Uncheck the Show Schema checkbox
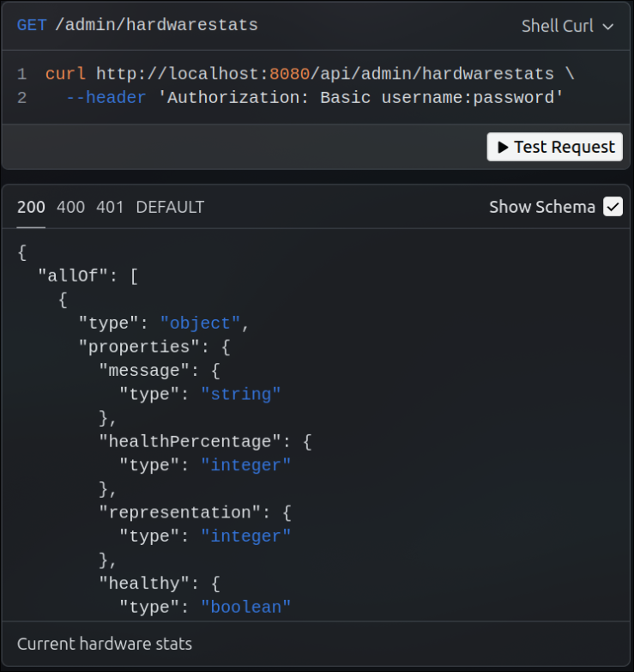 click(613, 207)
